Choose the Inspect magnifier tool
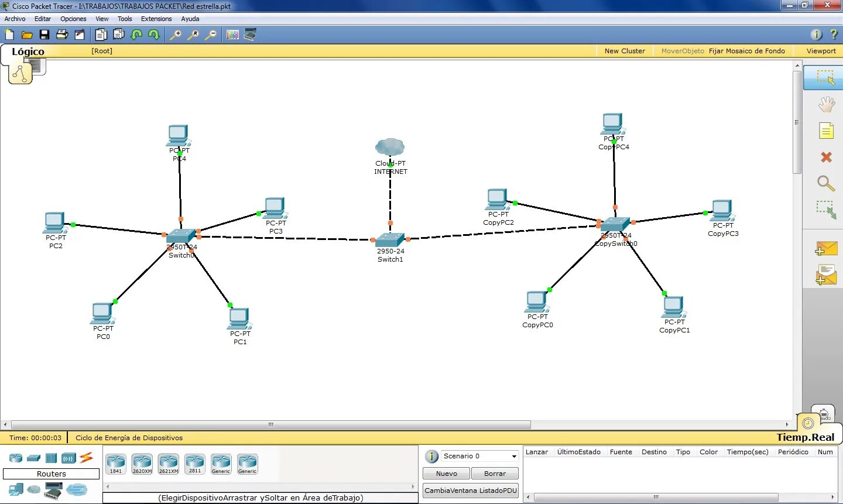The height and width of the screenshot is (504, 843). pos(826,183)
